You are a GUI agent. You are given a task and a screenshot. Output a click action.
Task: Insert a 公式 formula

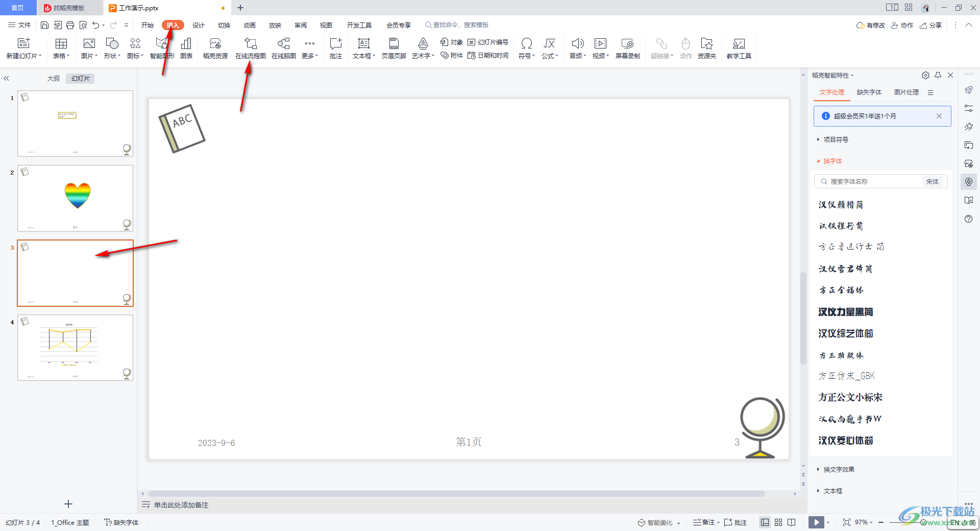550,49
